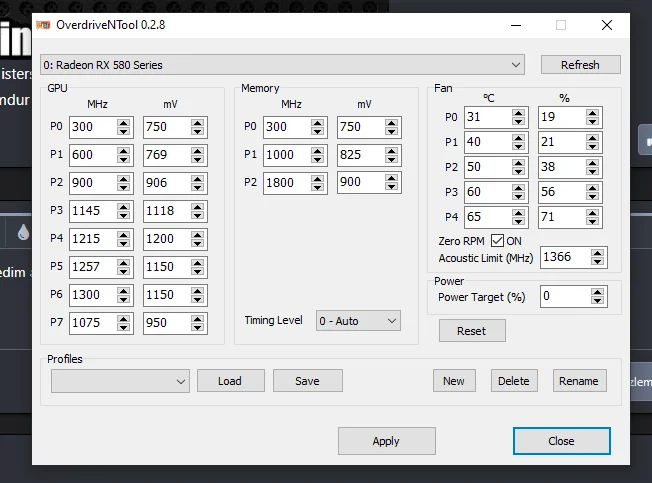Click the Close button at bottom
Viewport: 652px width, 483px height.
pyautogui.click(x=561, y=441)
